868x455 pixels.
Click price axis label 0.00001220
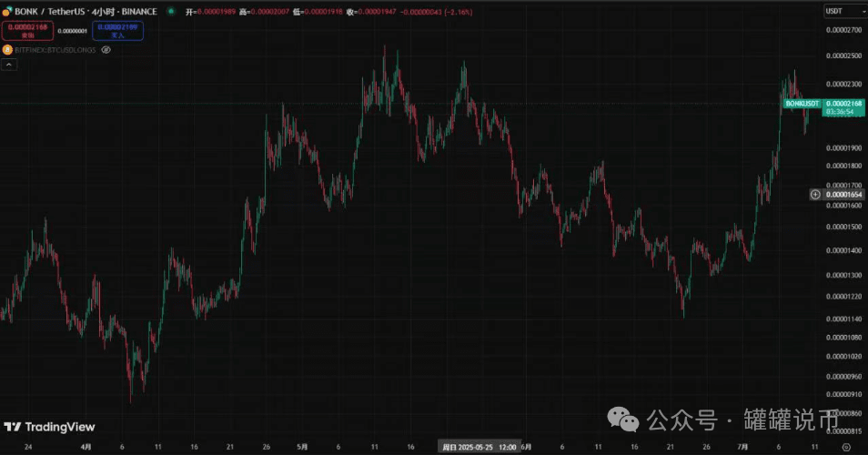pyautogui.click(x=844, y=296)
